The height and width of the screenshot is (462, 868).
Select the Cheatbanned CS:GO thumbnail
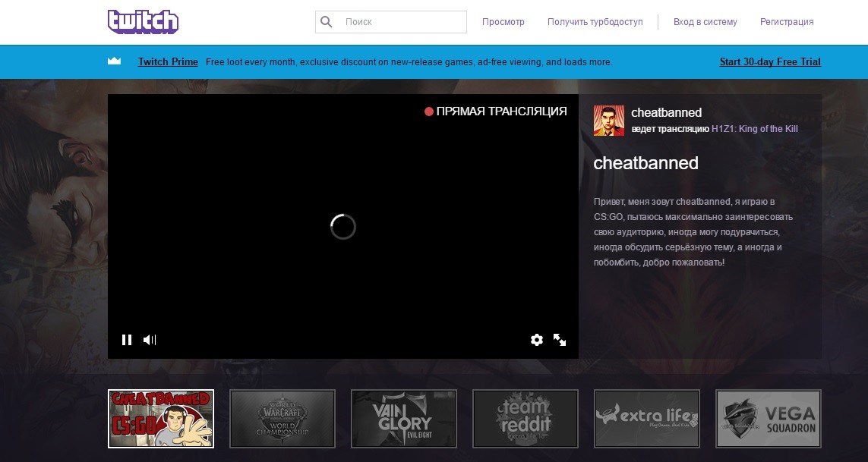tap(160, 418)
